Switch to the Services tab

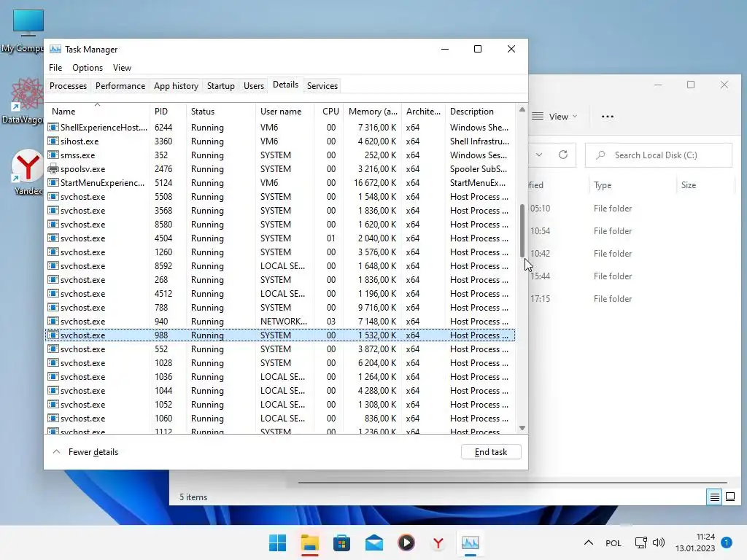[322, 86]
